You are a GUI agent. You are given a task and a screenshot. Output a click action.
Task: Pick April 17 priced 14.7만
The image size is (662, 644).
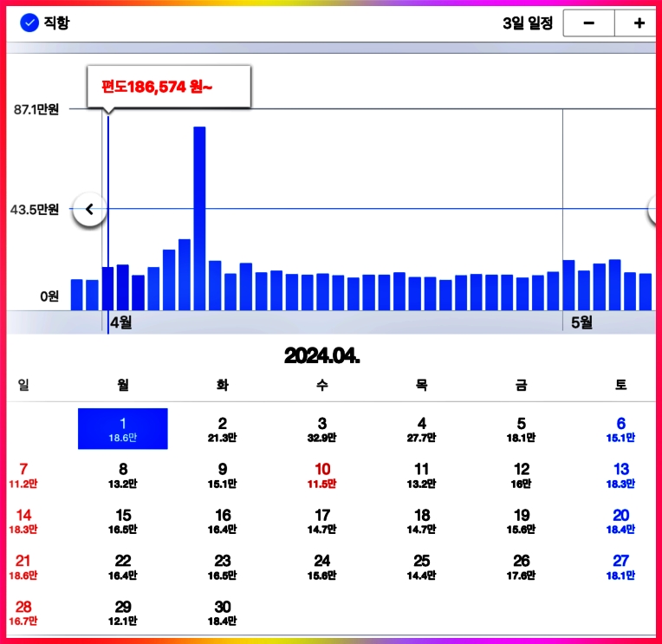tap(322, 522)
